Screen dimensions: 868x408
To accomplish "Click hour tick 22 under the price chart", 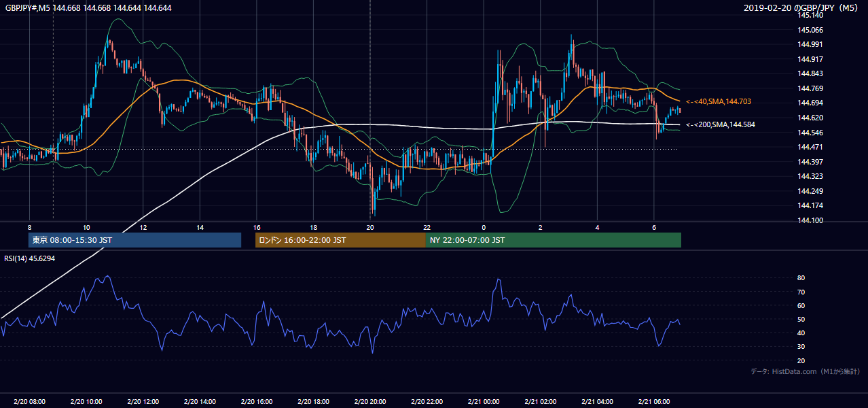I will (427, 227).
